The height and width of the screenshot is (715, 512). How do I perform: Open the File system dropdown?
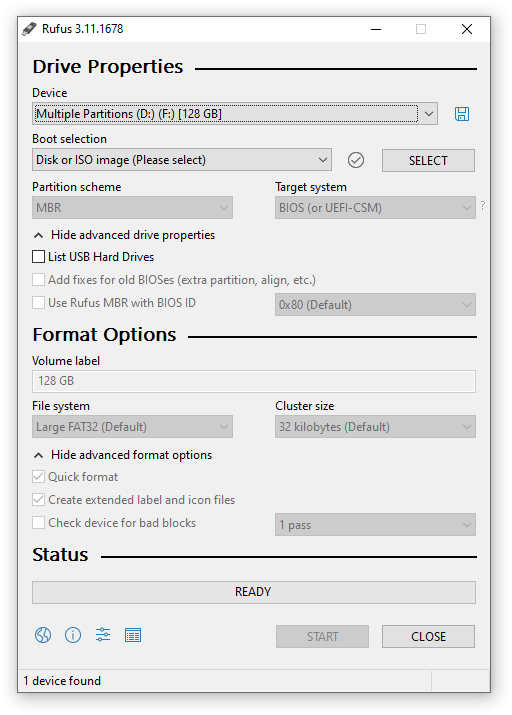click(132, 427)
